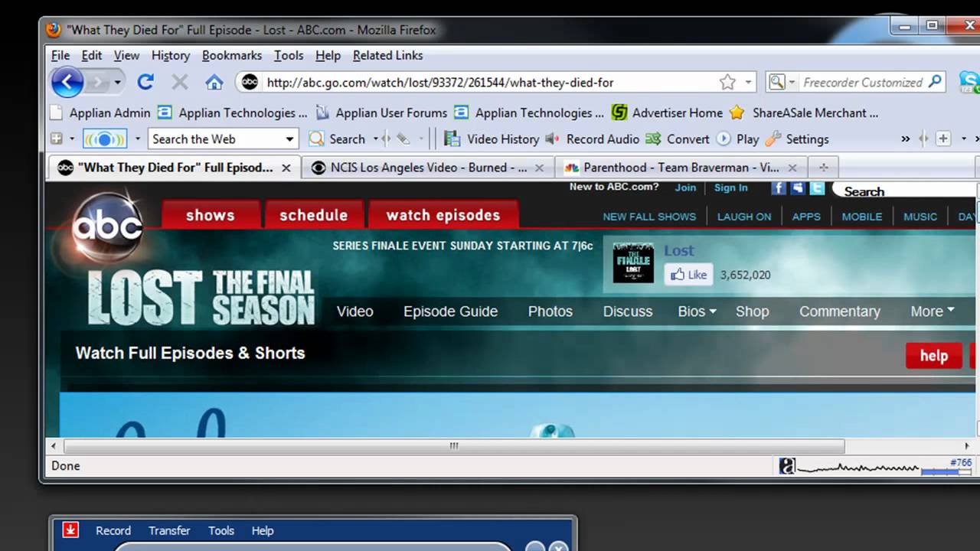Click the Sign In link

(731, 188)
